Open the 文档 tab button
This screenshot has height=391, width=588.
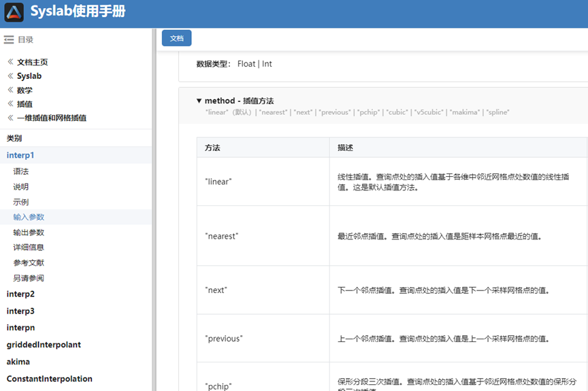point(177,38)
